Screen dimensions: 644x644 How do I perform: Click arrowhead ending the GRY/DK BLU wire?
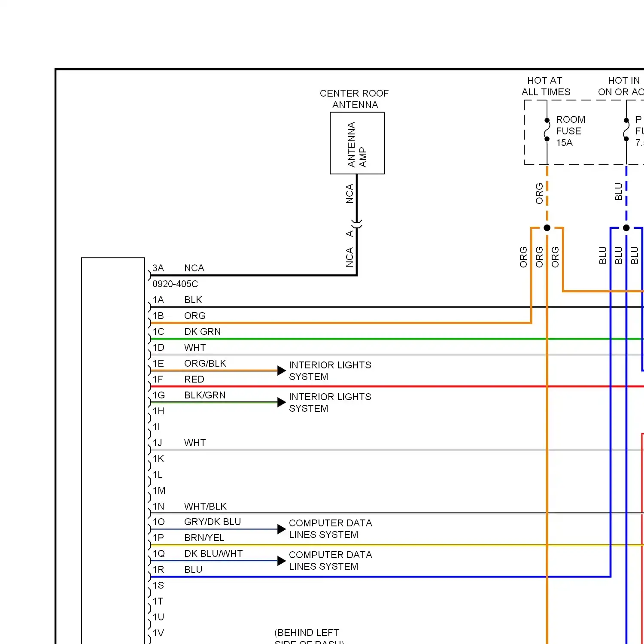pos(282,529)
